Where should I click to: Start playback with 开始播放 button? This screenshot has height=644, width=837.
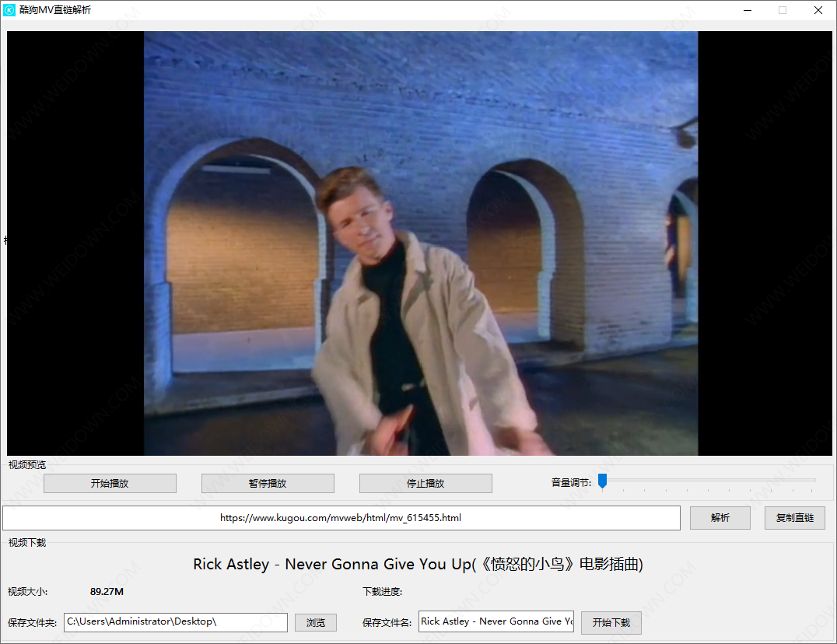tap(110, 484)
